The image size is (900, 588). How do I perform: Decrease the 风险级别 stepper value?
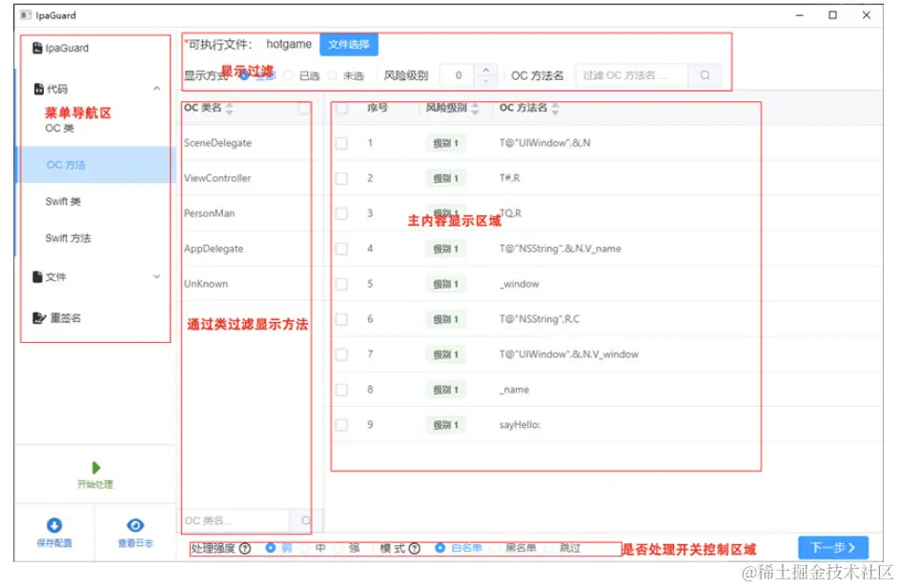(x=486, y=81)
